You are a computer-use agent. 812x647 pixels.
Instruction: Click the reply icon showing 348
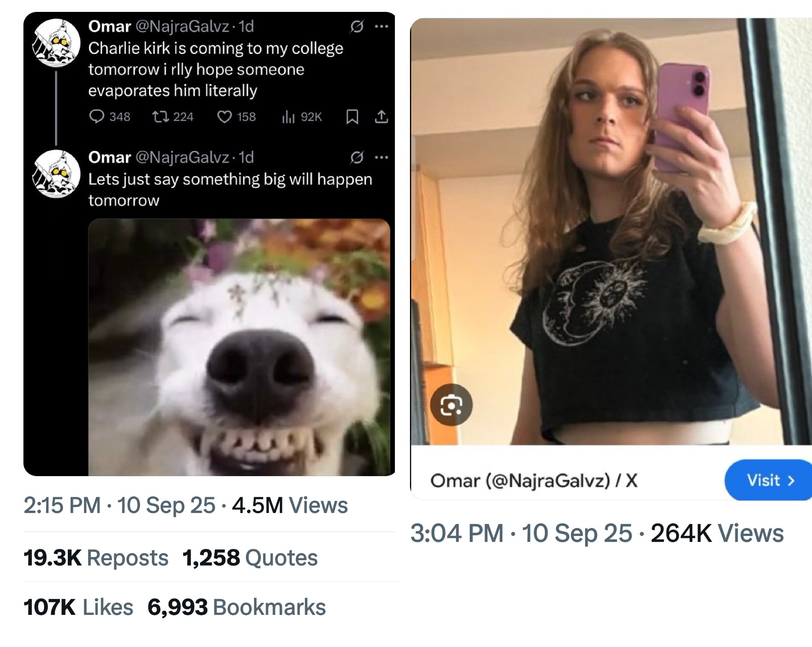(x=97, y=117)
